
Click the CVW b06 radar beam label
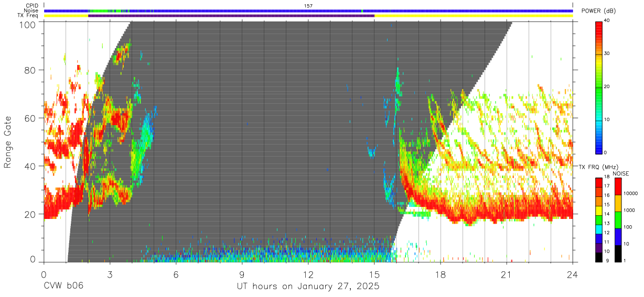63,287
